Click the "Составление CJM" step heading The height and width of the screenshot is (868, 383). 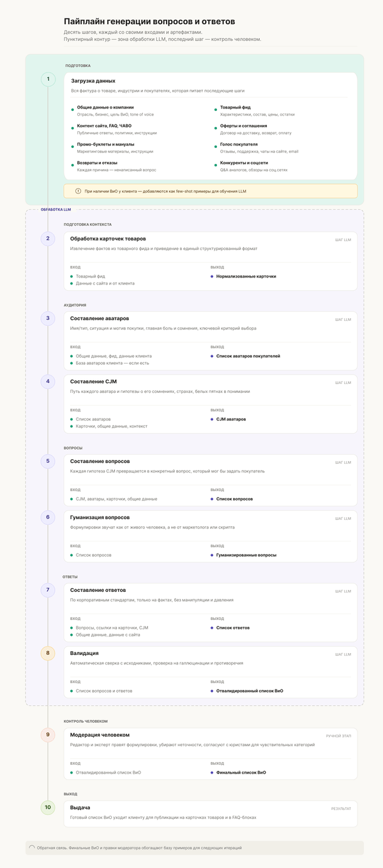[93, 381]
